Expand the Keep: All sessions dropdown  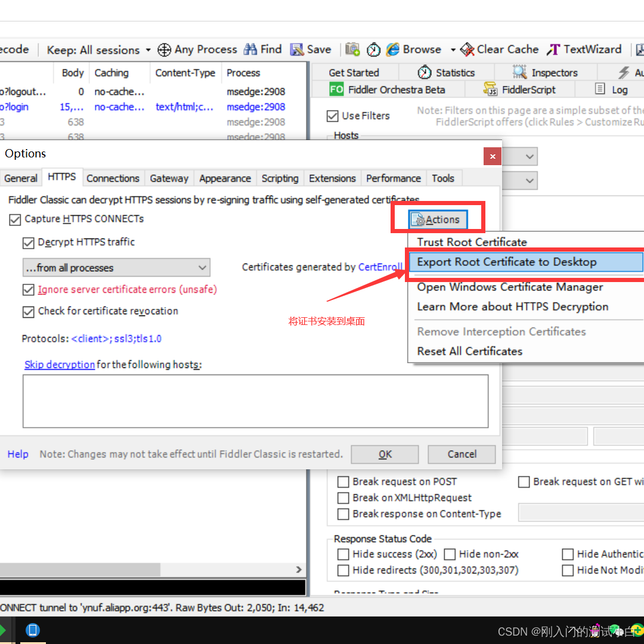pos(148,50)
